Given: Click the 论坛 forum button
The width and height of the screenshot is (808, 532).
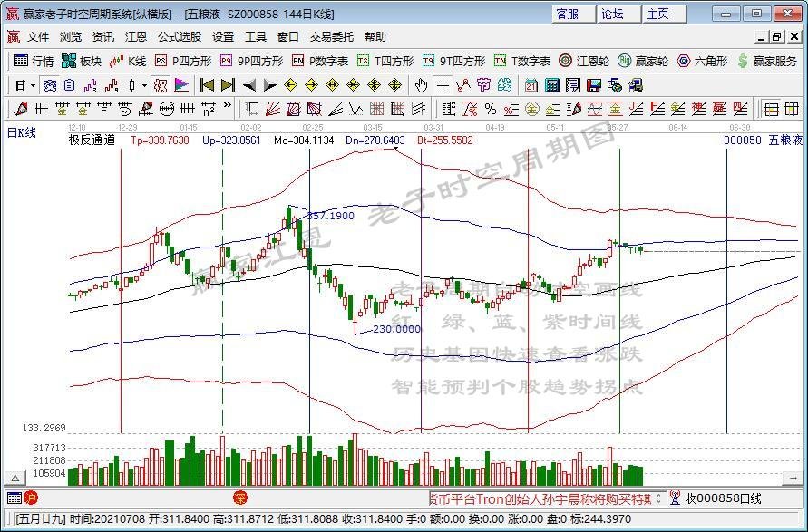Looking at the screenshot, I should (x=618, y=14).
